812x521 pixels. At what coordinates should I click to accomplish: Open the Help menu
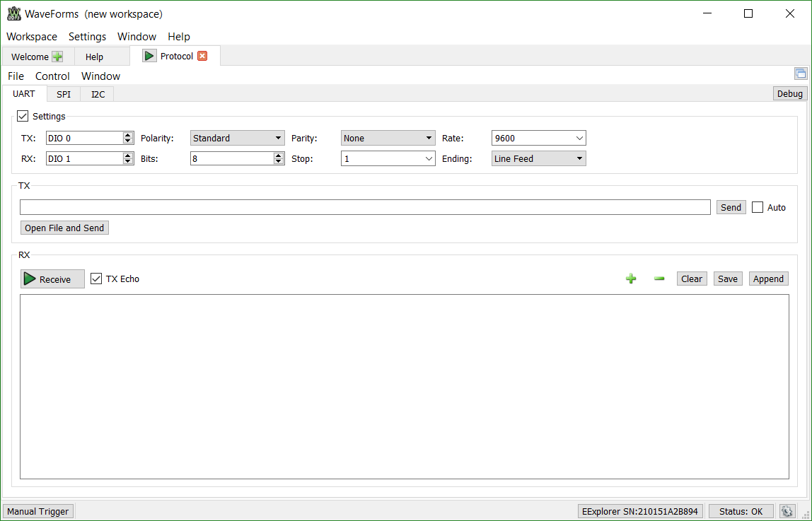179,37
